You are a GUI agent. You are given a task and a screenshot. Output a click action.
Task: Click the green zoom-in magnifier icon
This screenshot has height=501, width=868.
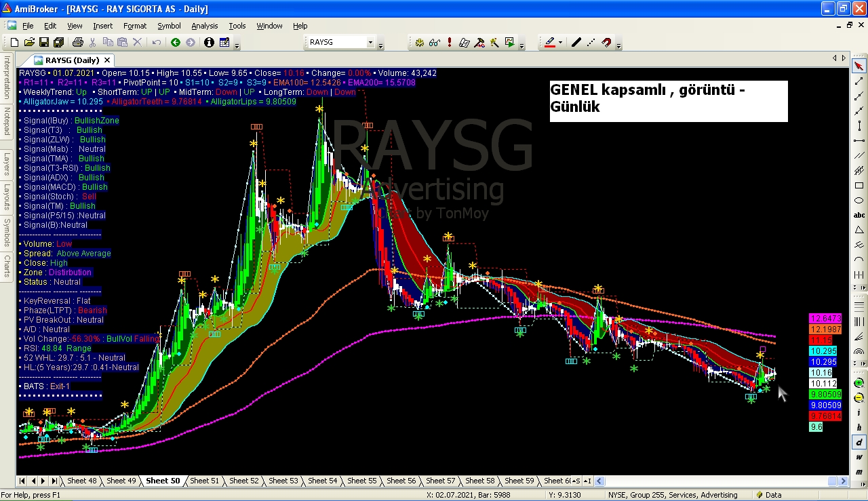tap(859, 383)
